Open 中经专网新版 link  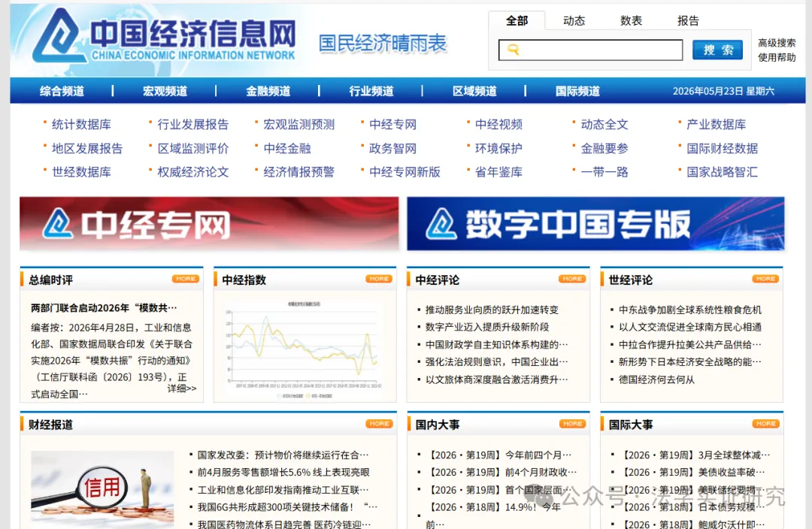[x=404, y=172]
